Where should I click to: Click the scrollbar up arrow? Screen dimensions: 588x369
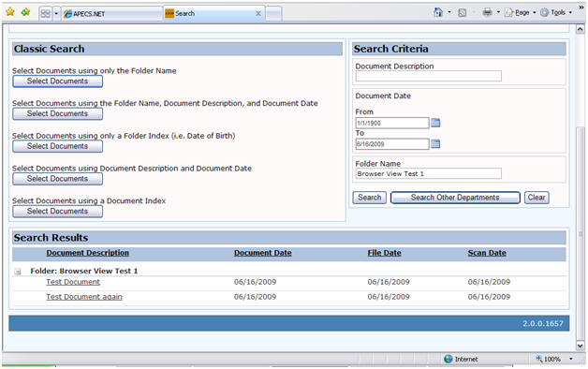581,29
